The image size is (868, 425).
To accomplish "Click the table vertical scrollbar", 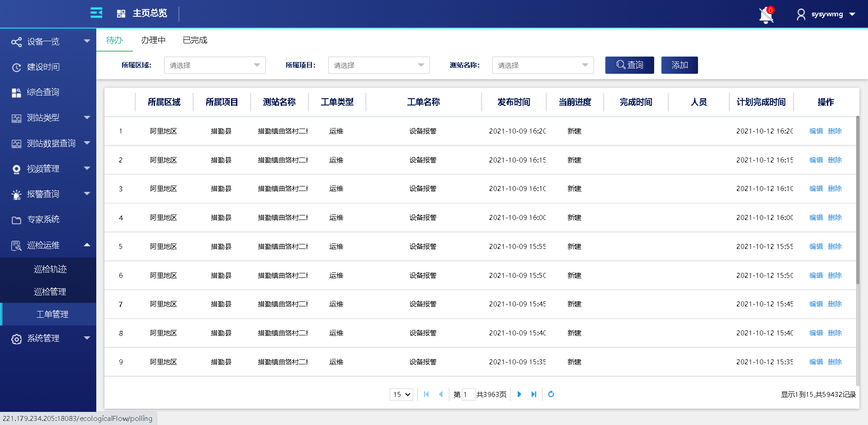I will 858,200.
